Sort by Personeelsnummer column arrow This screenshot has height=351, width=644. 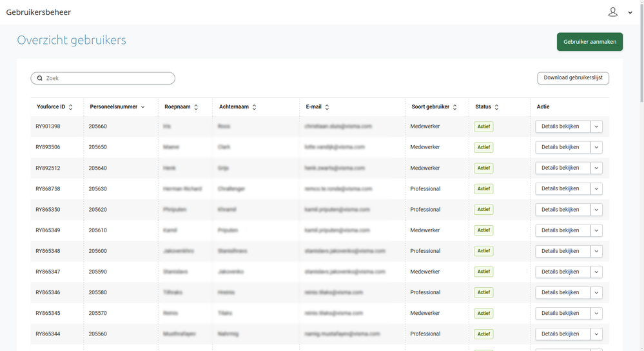142,107
